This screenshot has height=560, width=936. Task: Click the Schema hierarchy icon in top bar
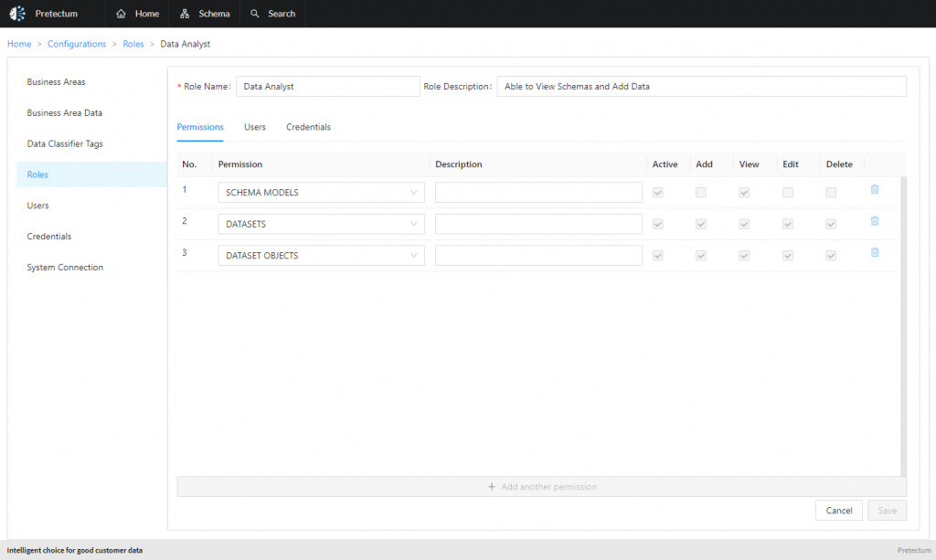[x=185, y=14]
